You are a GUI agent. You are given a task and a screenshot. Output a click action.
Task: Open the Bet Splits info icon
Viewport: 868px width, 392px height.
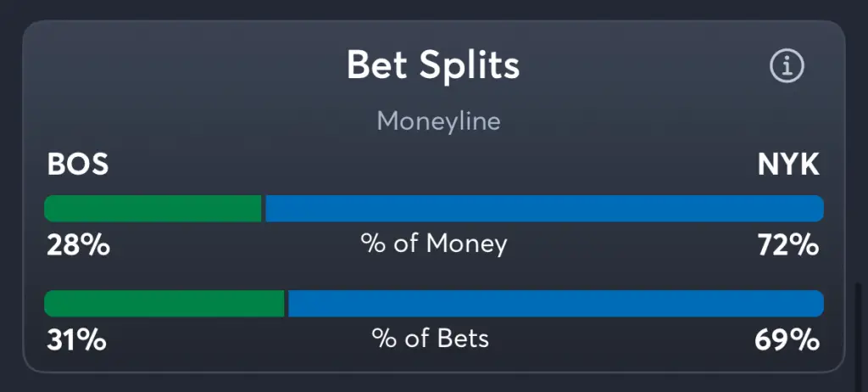(x=787, y=66)
